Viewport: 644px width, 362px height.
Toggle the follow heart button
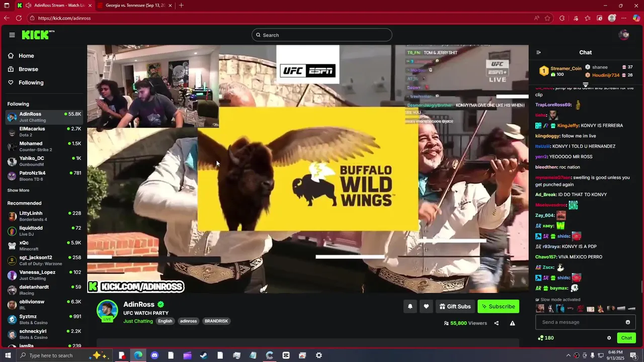(x=426, y=307)
